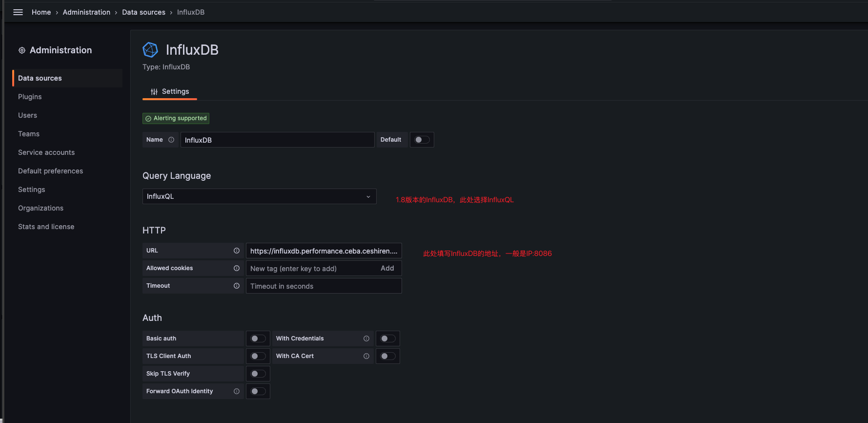The height and width of the screenshot is (423, 868).
Task: Open Stats and license in the sidebar
Action: 46,227
